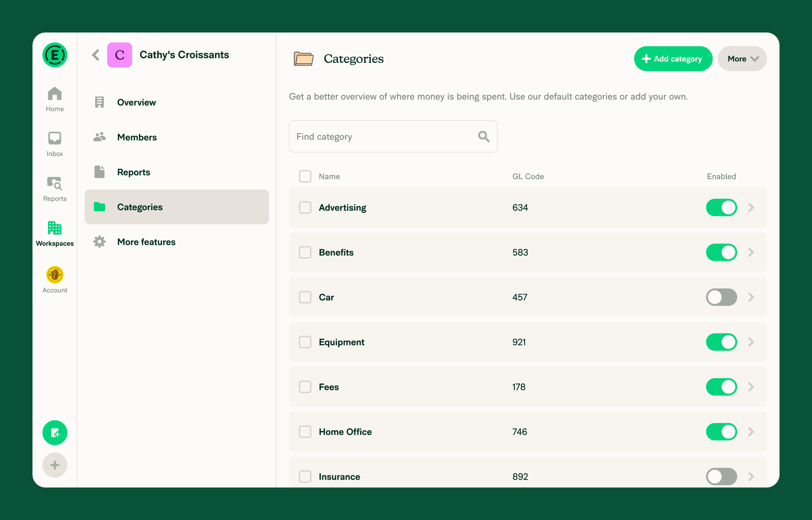
Task: Click inside the Find category search field
Action: tap(386, 136)
